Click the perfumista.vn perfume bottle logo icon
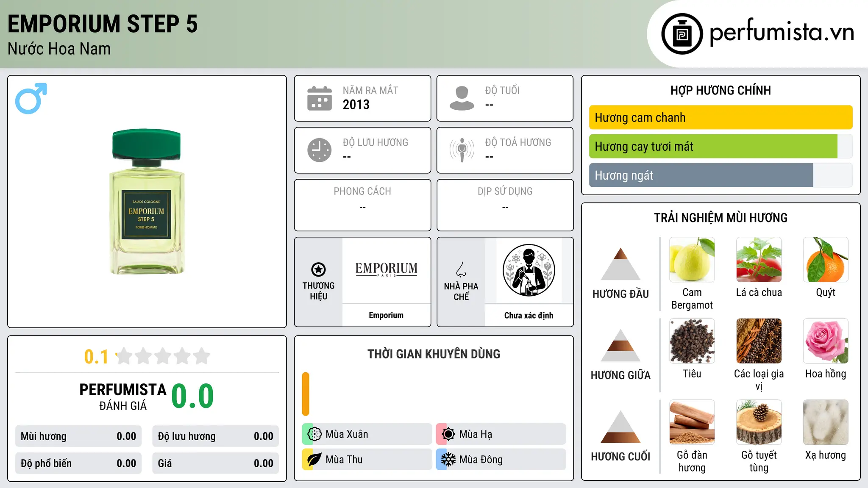This screenshot has width=868, height=488. [x=682, y=34]
